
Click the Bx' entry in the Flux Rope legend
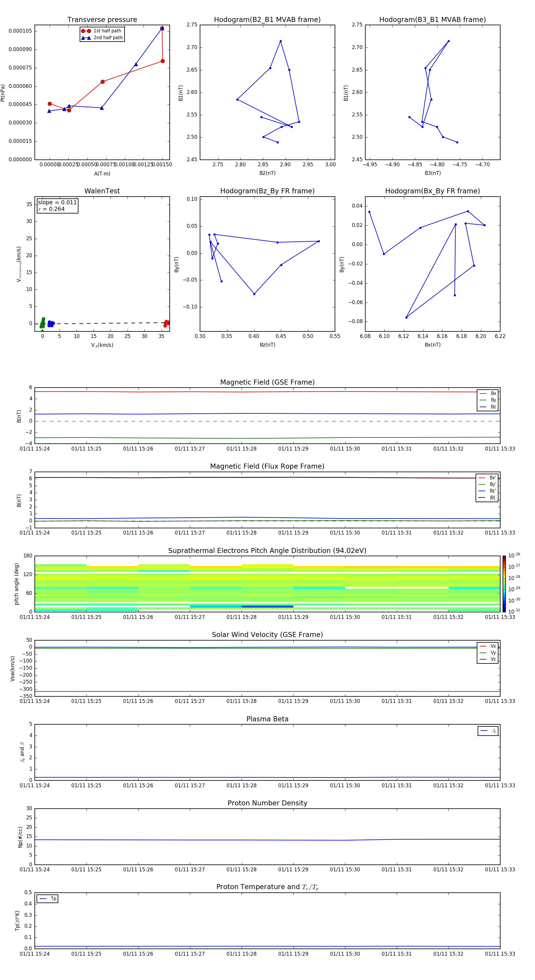click(487, 478)
